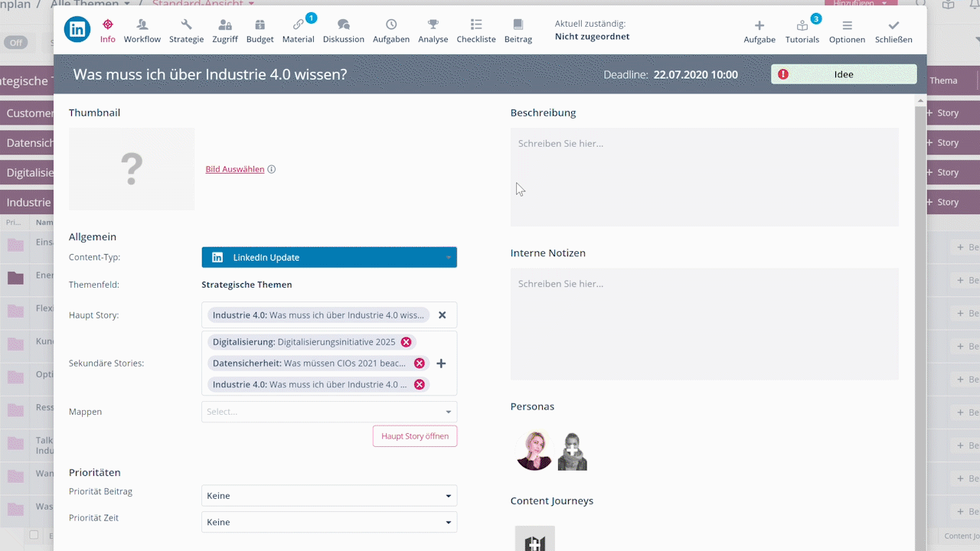The height and width of the screenshot is (551, 980).
Task: Open the Budget section icon
Action: tap(260, 25)
